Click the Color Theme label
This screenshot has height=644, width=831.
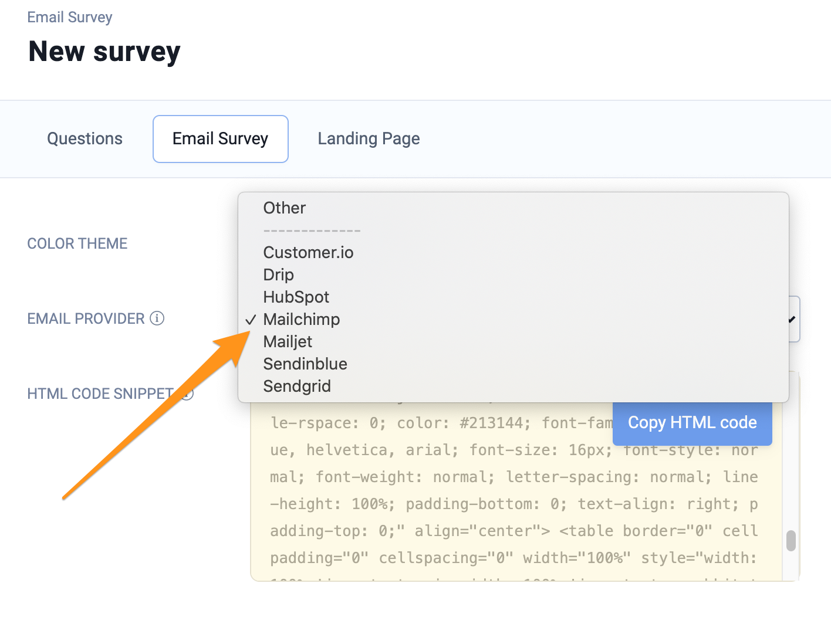tap(77, 243)
